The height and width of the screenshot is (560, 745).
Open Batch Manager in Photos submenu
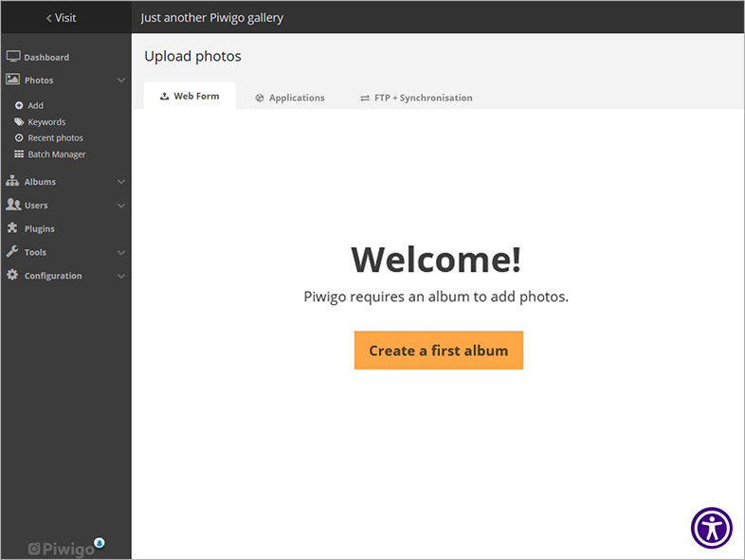pyautogui.click(x=56, y=154)
